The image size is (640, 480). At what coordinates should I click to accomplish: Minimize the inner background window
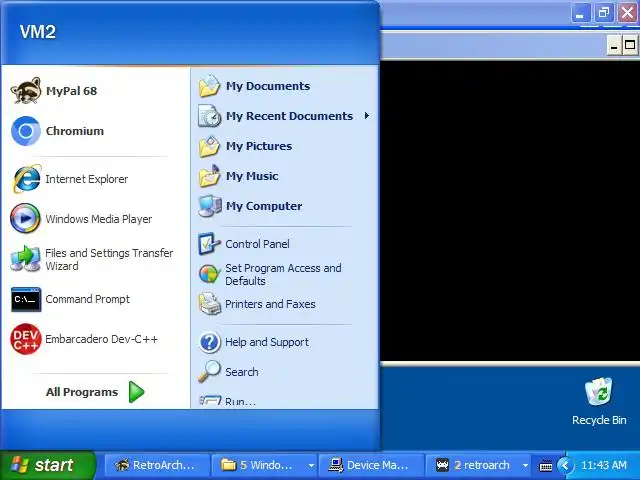point(613,45)
